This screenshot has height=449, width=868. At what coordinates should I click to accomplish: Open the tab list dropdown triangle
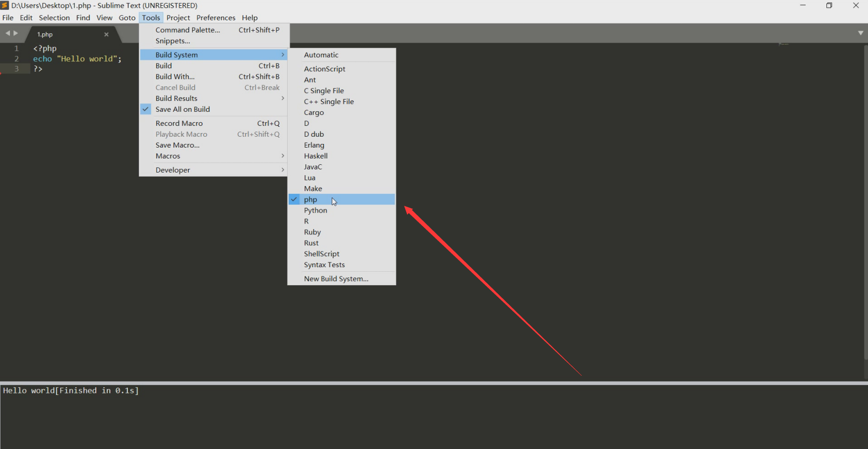(861, 33)
